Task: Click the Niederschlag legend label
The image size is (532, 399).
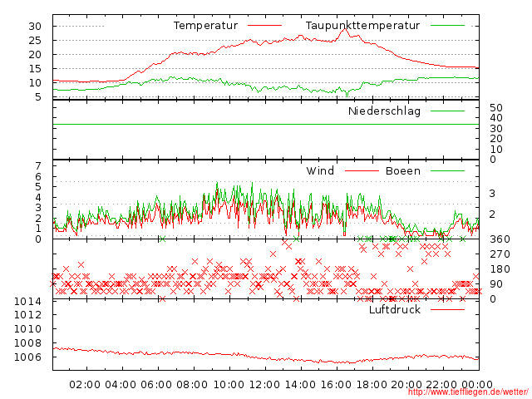Action: pos(384,111)
